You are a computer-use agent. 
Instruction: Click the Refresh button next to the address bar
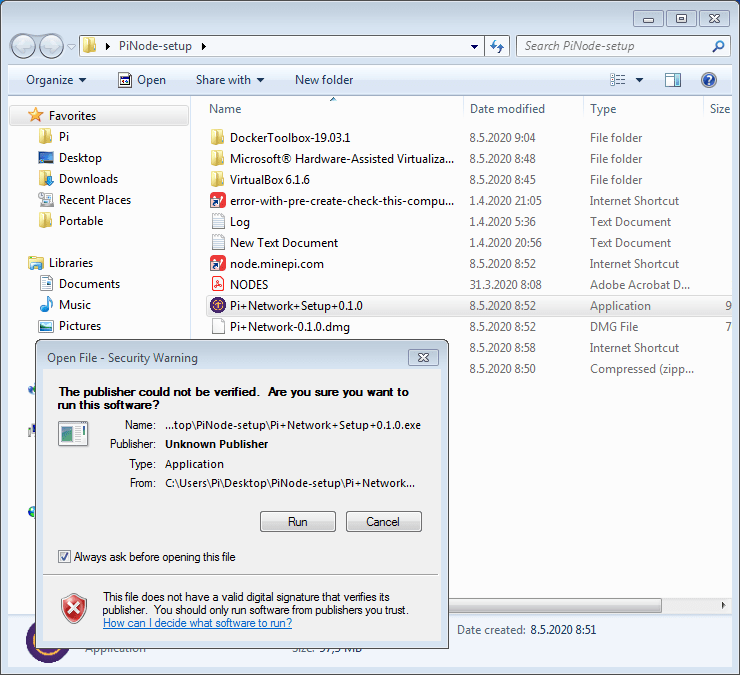497,46
